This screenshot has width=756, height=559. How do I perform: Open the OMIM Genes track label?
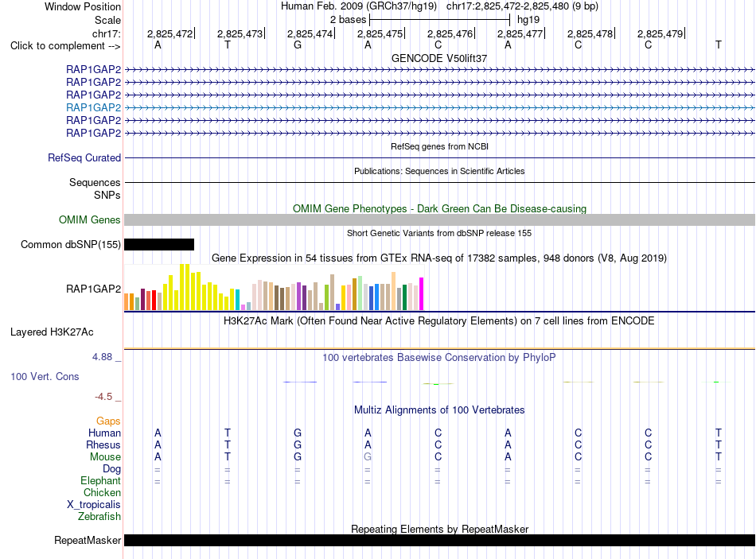tap(90, 219)
